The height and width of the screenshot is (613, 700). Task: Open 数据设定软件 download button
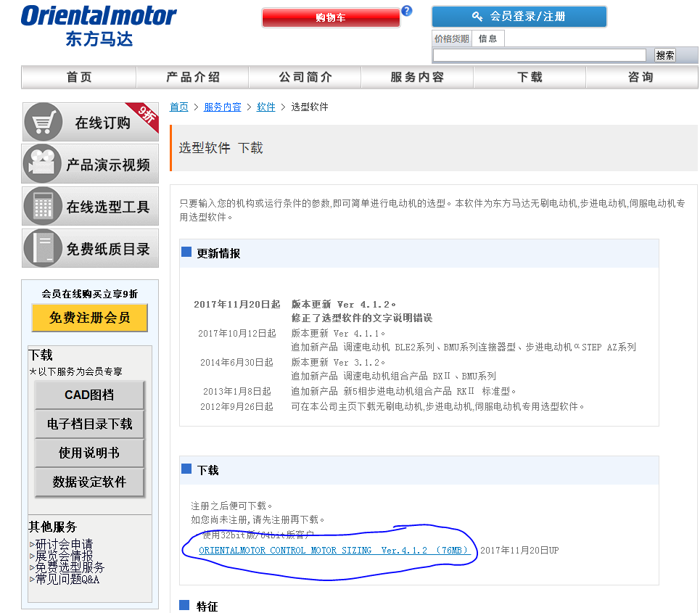[90, 482]
